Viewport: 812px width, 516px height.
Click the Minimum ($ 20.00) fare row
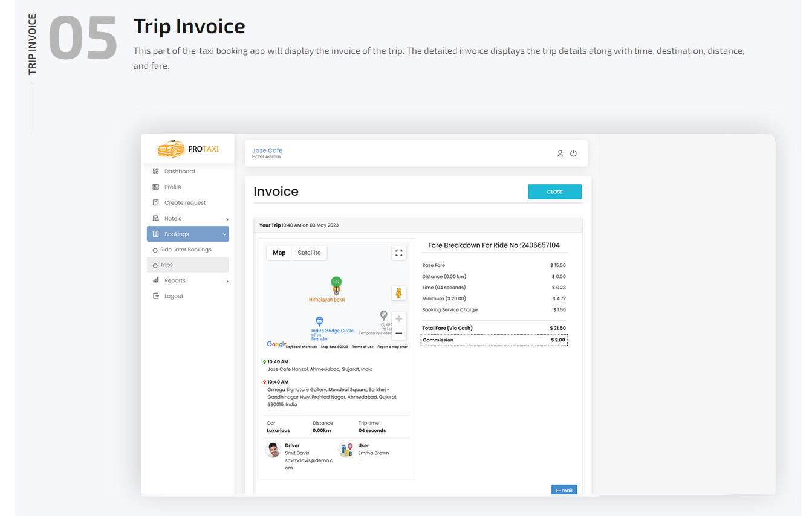pyautogui.click(x=494, y=298)
